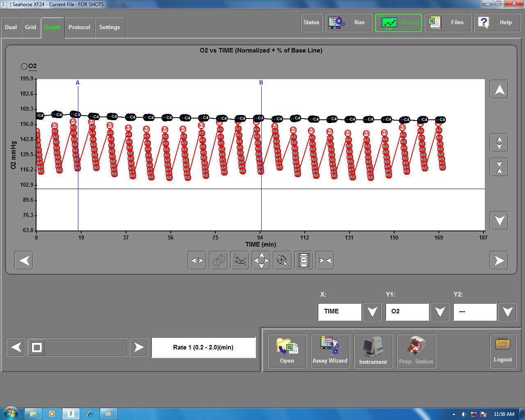Click the Instrument icon button
Screen dimensions: 525x420
[x=373, y=351]
